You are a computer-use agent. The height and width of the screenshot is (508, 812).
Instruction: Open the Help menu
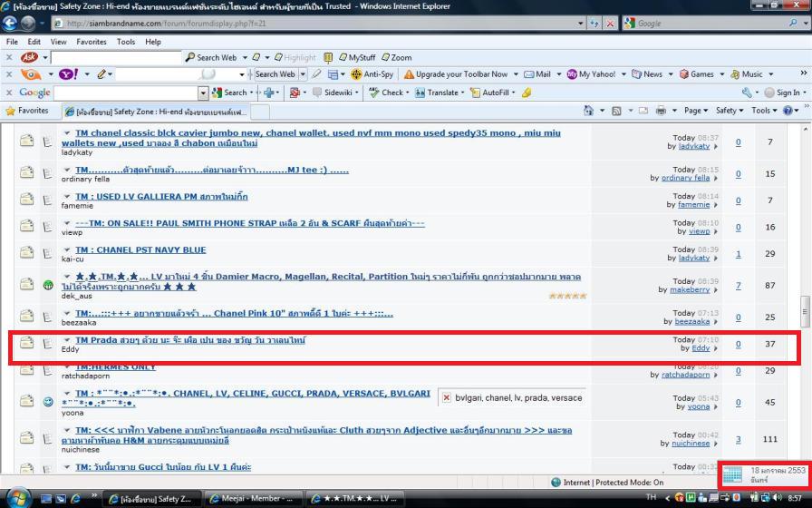coord(153,42)
